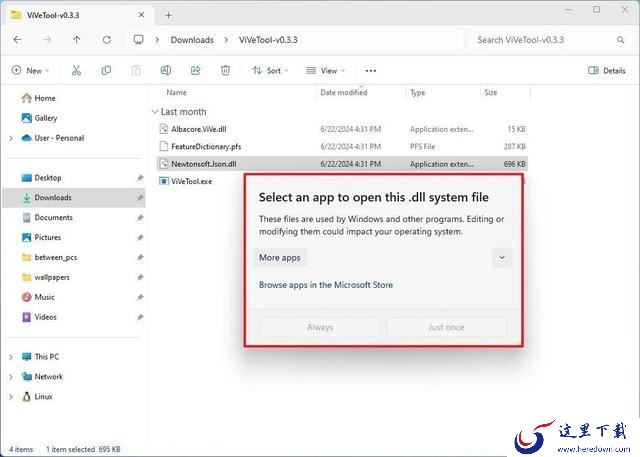Open wallpapers folder in sidebar
640x457 pixels.
pyautogui.click(x=46, y=277)
